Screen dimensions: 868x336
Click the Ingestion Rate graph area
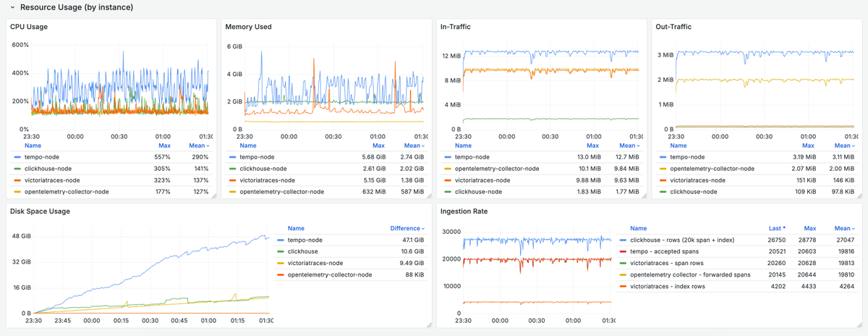point(537,272)
